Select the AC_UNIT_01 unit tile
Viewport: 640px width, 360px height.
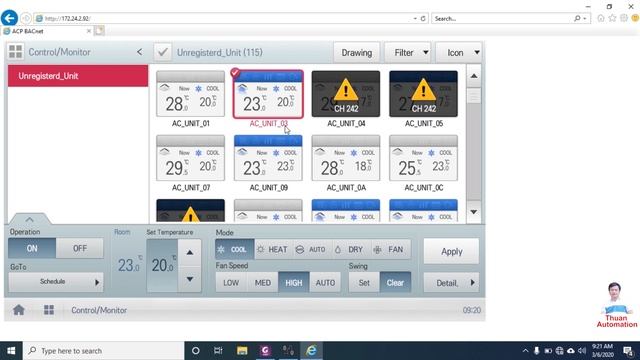(190, 94)
